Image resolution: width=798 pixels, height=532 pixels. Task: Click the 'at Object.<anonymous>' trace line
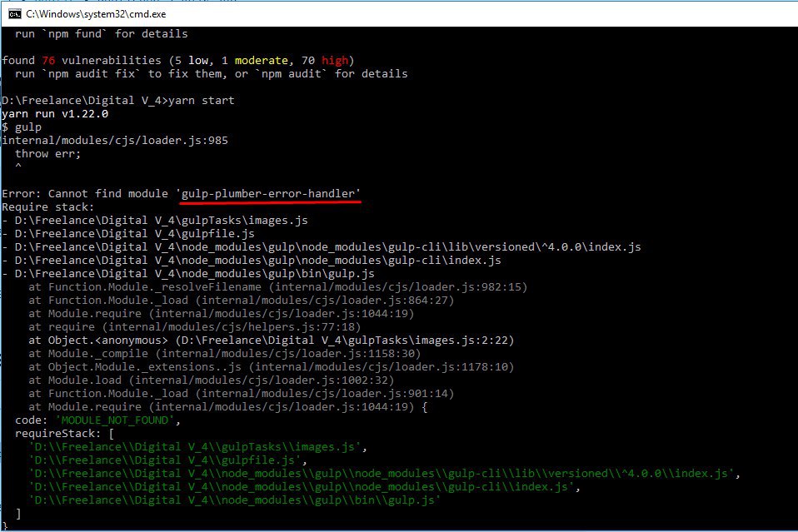point(272,341)
